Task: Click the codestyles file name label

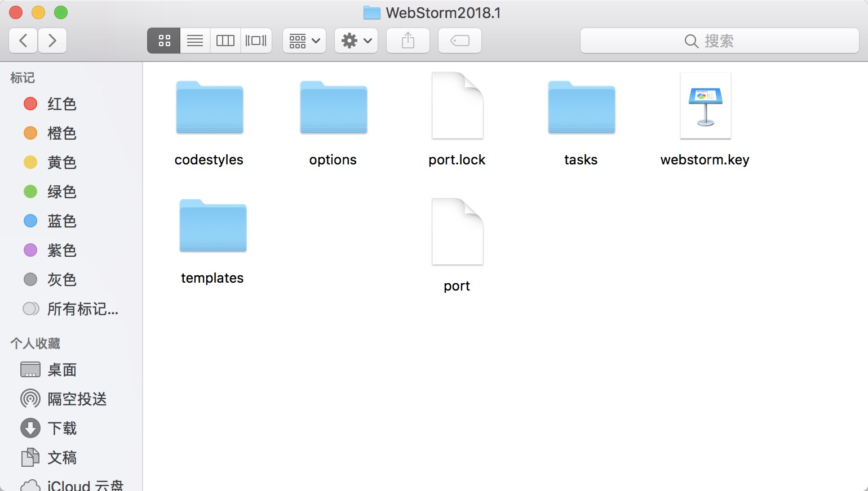Action: [x=209, y=160]
